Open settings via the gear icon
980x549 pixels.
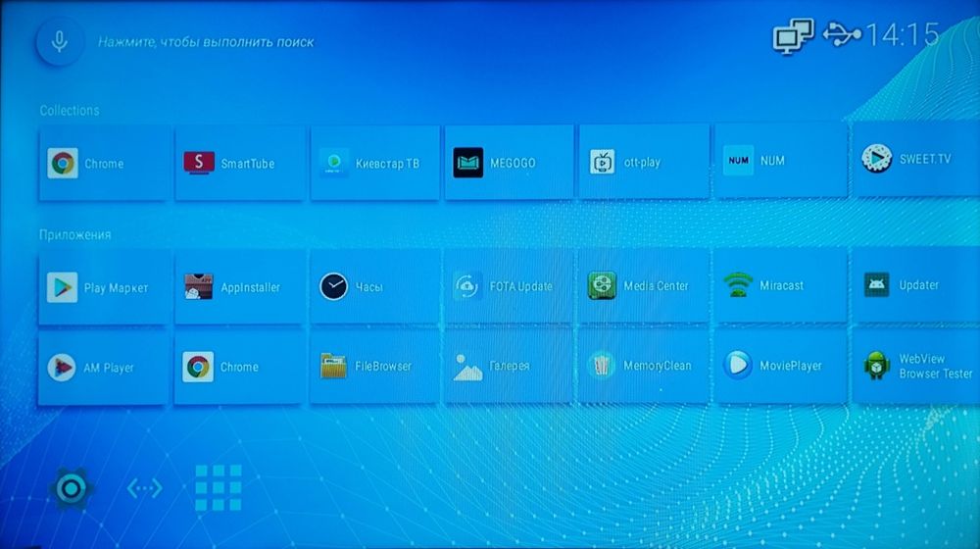[71, 488]
